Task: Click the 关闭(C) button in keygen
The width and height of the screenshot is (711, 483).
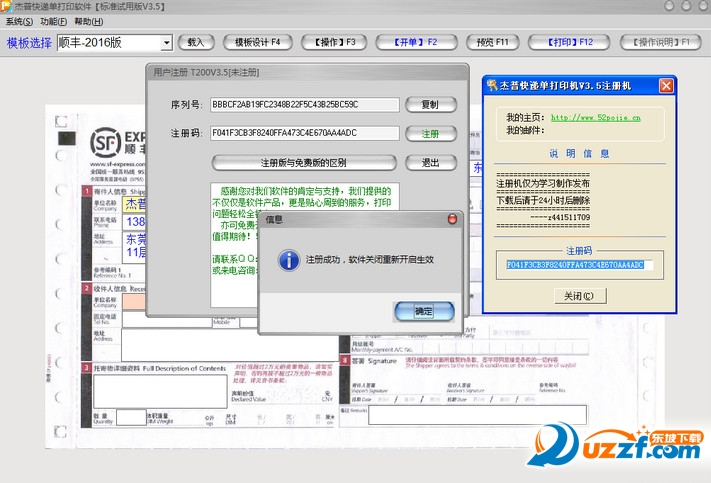Action: click(x=580, y=296)
